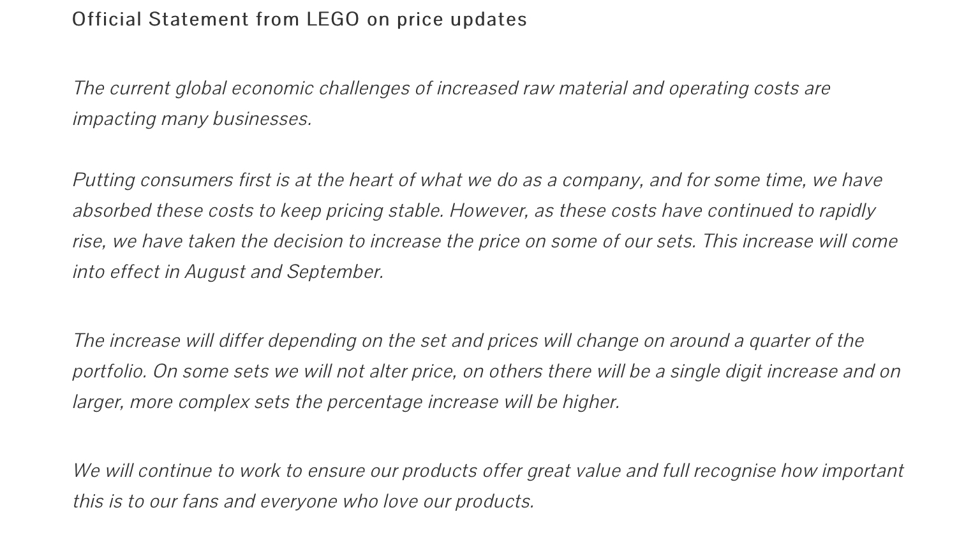Click the word 'LEGO' in the heading

point(333,19)
